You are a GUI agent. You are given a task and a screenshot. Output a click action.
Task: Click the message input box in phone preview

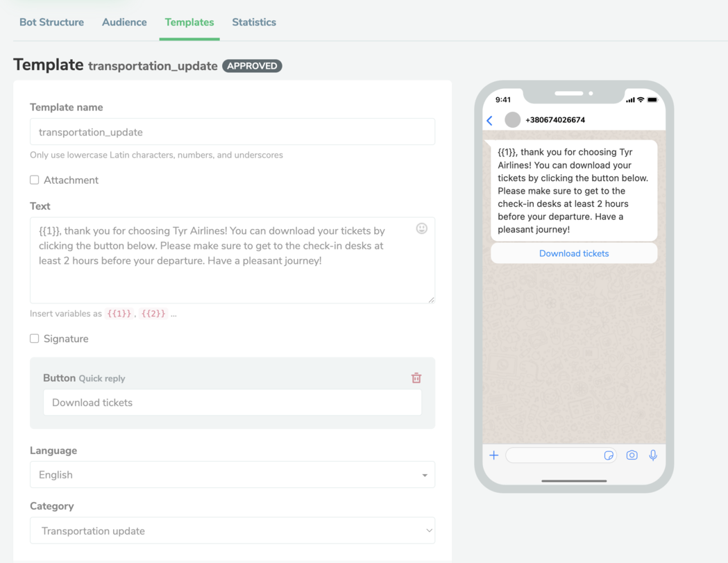tap(561, 455)
